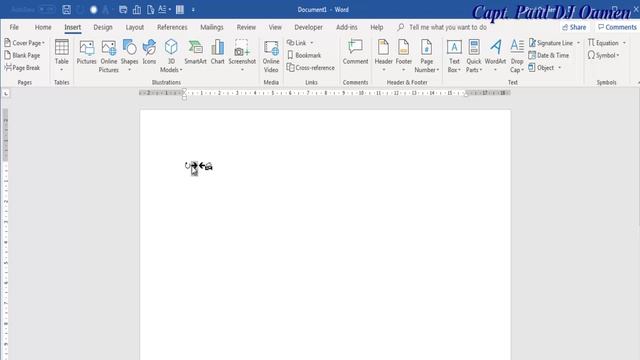Open the Screenshot tool
Image resolution: width=640 pixels, height=360 pixels.
242,56
